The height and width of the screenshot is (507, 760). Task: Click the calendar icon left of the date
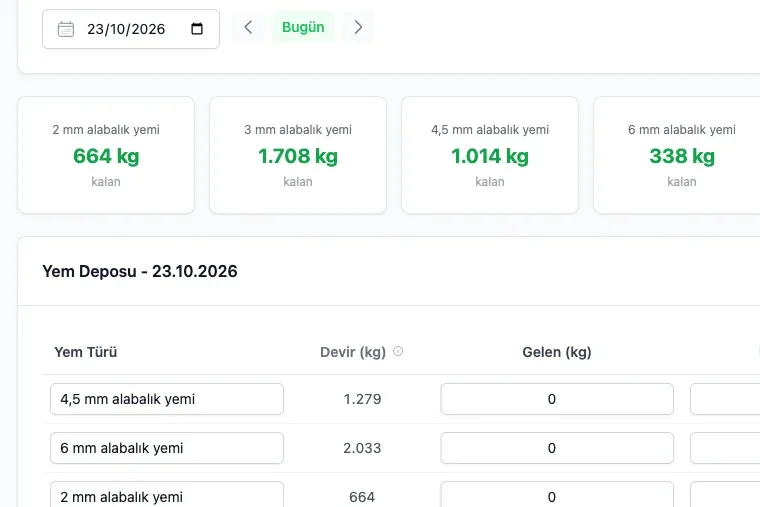point(66,29)
